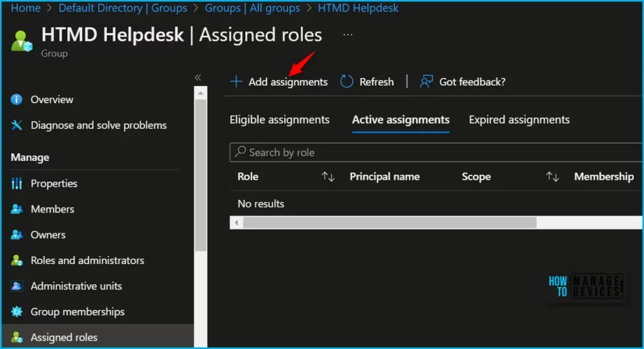The height and width of the screenshot is (349, 644).
Task: Click the search magnifier icon
Action: [240, 152]
